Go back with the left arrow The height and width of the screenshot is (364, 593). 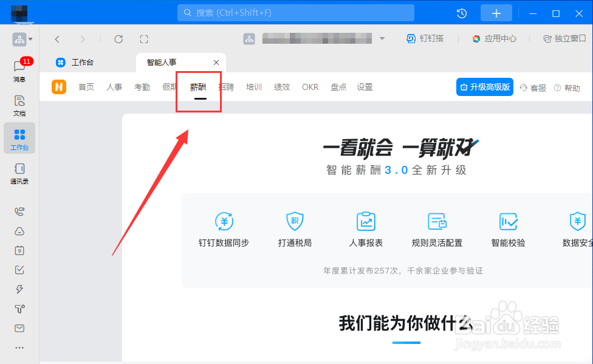point(57,39)
